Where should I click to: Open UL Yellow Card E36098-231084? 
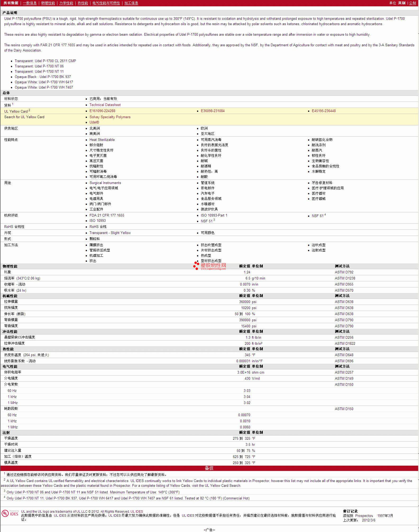(x=213, y=111)
